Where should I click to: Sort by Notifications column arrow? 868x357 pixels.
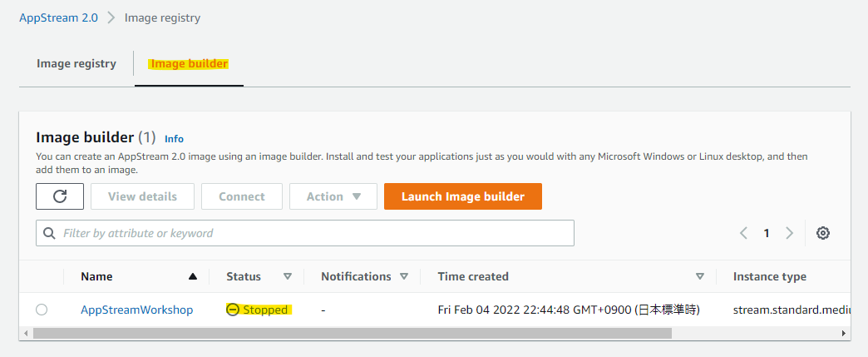[x=404, y=276]
